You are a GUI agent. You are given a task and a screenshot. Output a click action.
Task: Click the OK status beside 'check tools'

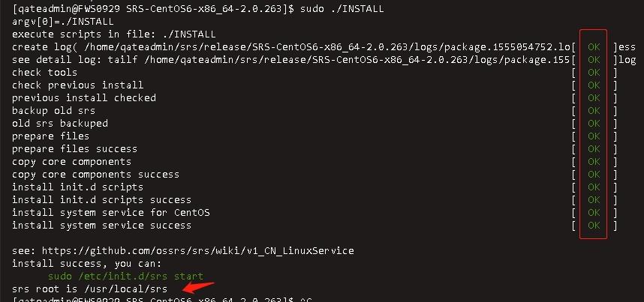[x=594, y=73]
